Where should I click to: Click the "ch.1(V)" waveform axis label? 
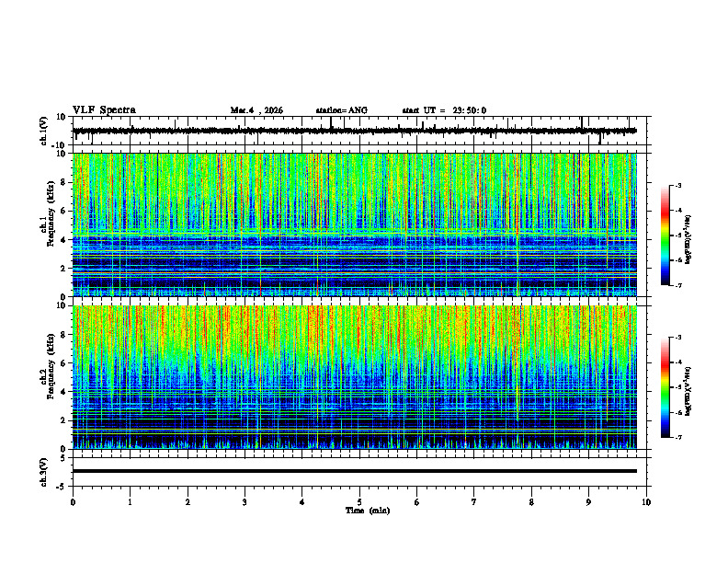click(x=44, y=131)
